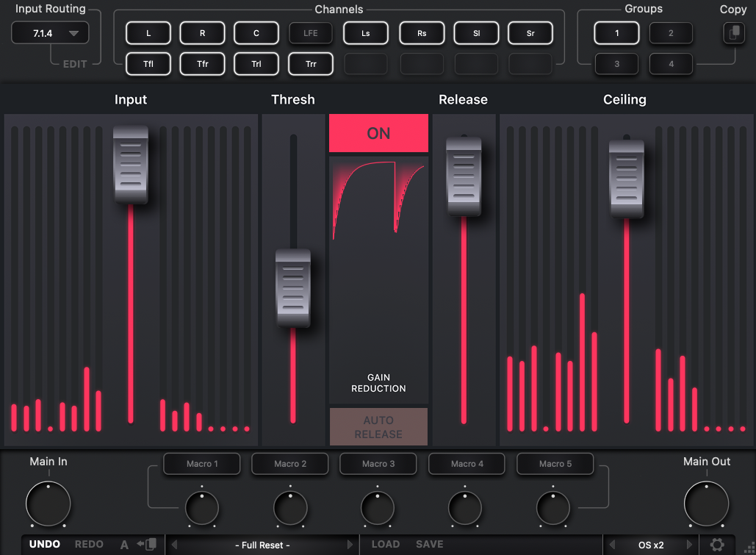Decrease oversampling with the left arrow
Viewport: 756px width, 555px height.
click(613, 545)
